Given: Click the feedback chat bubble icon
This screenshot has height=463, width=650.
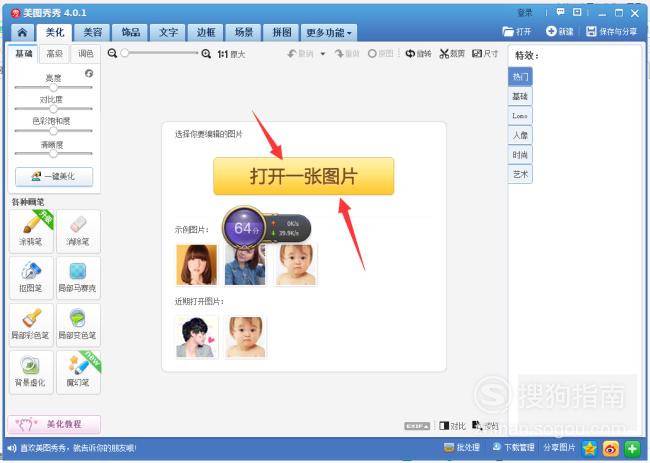Looking at the screenshot, I should tap(560, 12).
